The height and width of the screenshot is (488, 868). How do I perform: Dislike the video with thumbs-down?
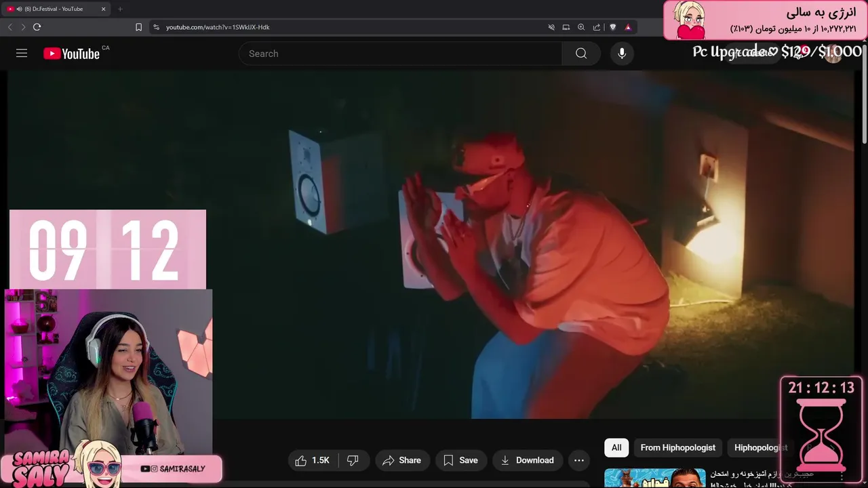click(353, 460)
